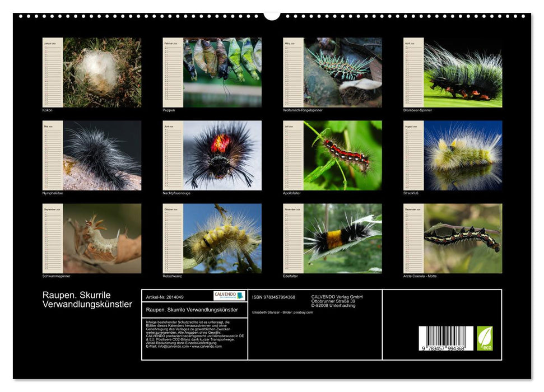Click the large title Raupen. Skurrile Verwandlungskünstler
This screenshot has width=544, height=392.
pyautogui.click(x=87, y=300)
